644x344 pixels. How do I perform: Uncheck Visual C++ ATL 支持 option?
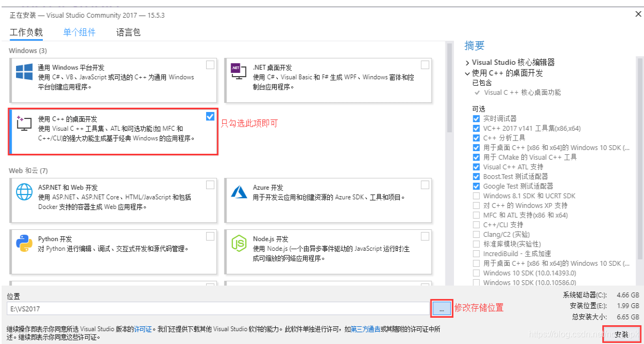[476, 167]
